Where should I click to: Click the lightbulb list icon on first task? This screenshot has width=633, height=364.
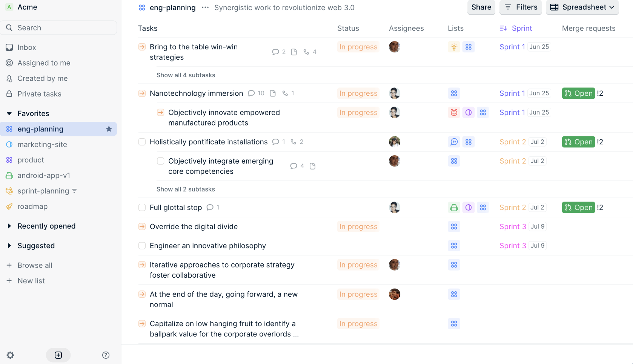pos(454,47)
